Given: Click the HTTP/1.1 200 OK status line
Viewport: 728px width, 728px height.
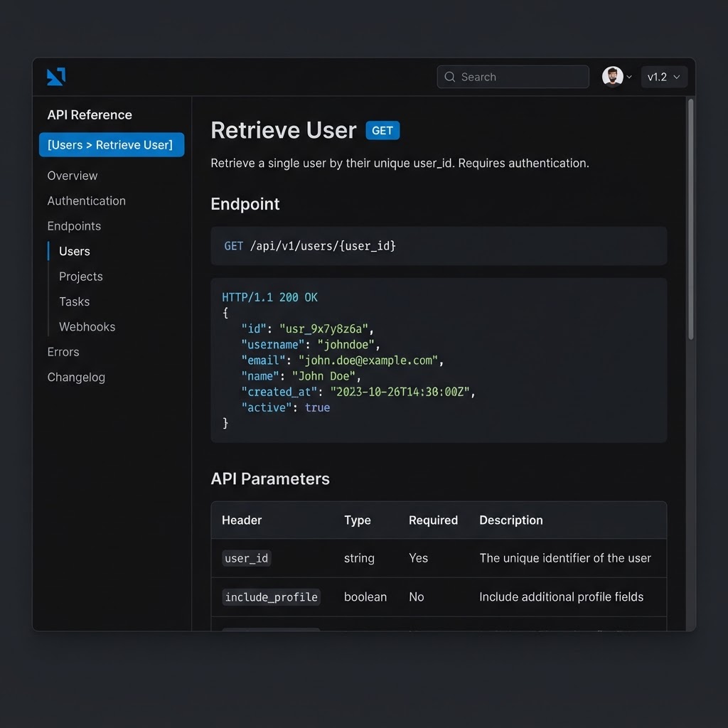Looking at the screenshot, I should coord(269,298).
